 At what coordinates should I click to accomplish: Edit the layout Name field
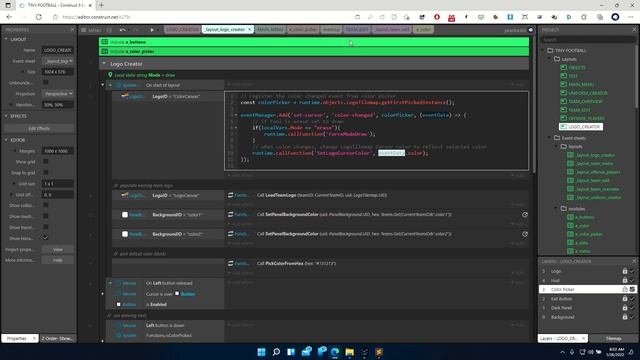pos(58,50)
